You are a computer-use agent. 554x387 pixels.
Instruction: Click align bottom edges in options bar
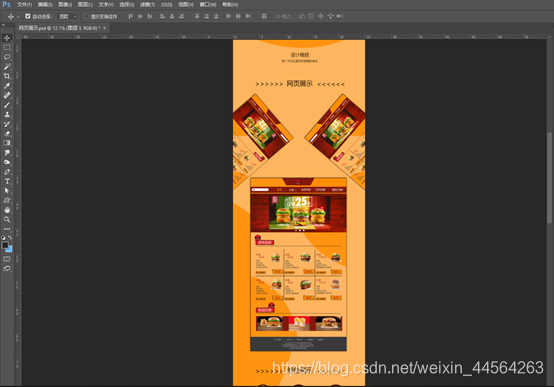150,16
